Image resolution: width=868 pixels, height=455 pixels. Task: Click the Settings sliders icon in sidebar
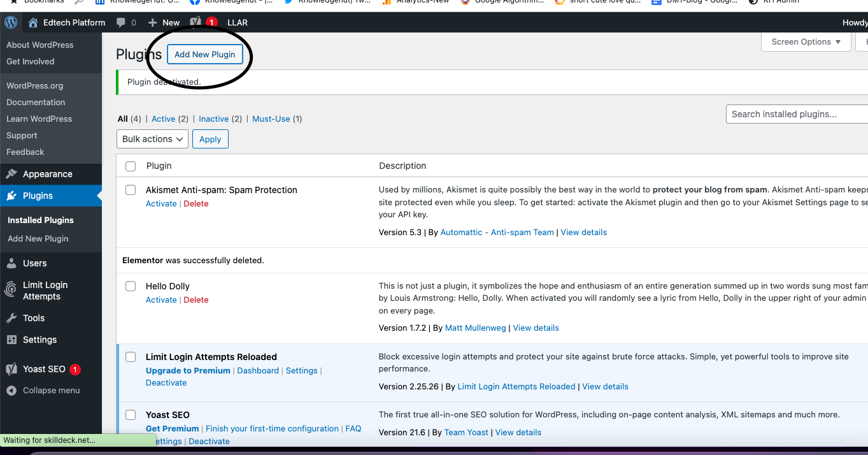click(11, 340)
